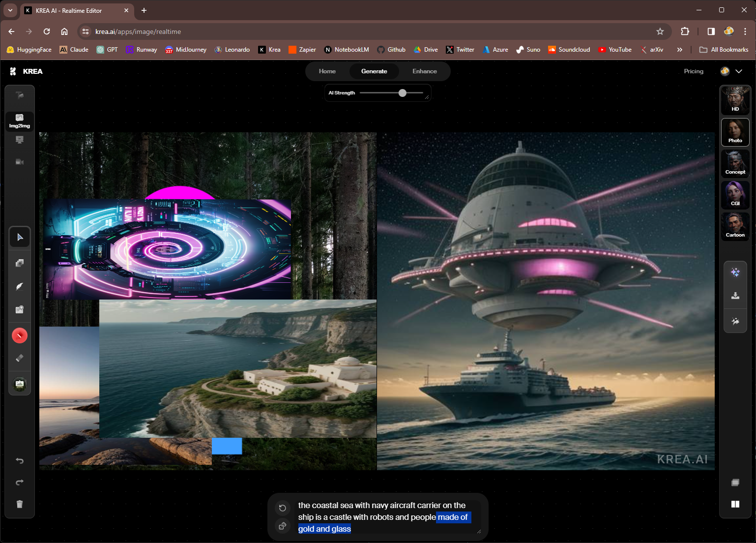Viewport: 756px width, 543px height.
Task: Open the tab search dropdown arrow
Action: point(10,10)
